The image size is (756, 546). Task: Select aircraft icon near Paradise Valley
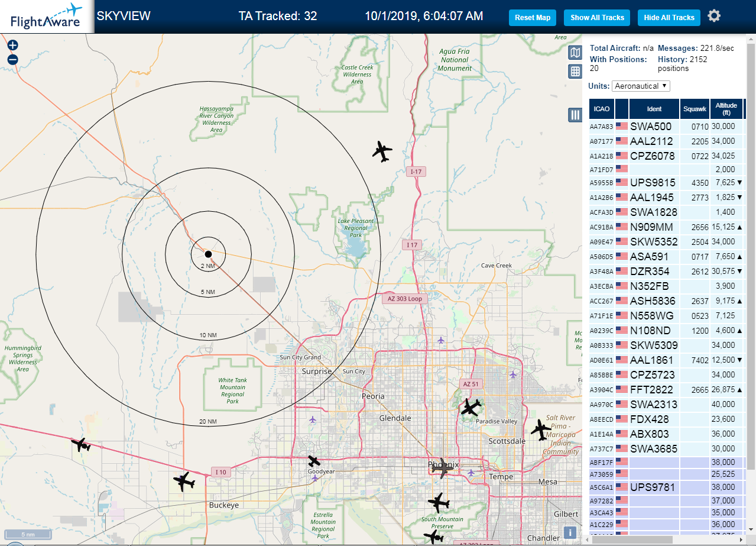471,408
